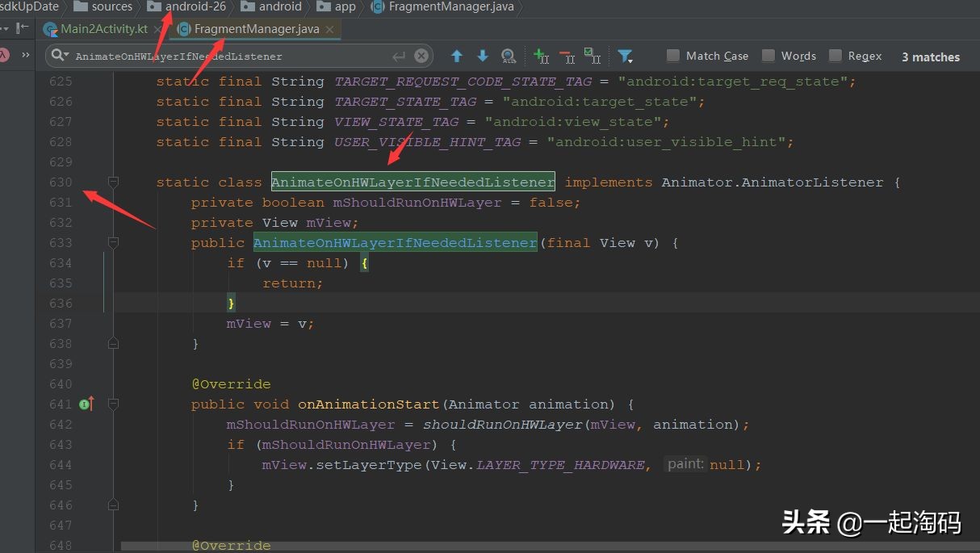This screenshot has height=553, width=980.
Task: Select all occurrences icon in the find bar
Action: pos(593,57)
